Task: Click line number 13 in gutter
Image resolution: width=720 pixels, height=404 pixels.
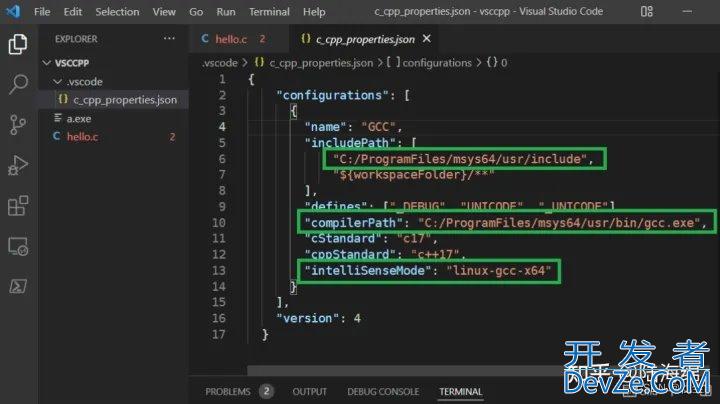Action: 219,270
